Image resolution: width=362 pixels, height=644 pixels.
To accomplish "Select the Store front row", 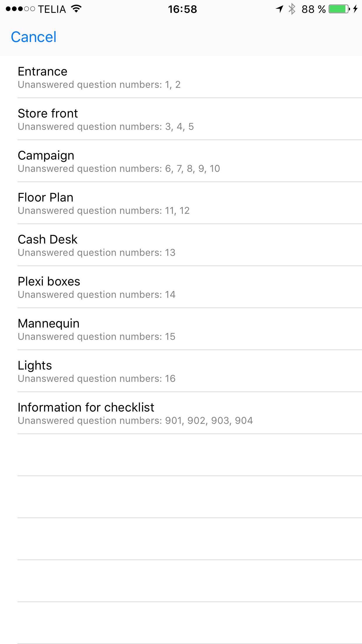I will click(181, 119).
